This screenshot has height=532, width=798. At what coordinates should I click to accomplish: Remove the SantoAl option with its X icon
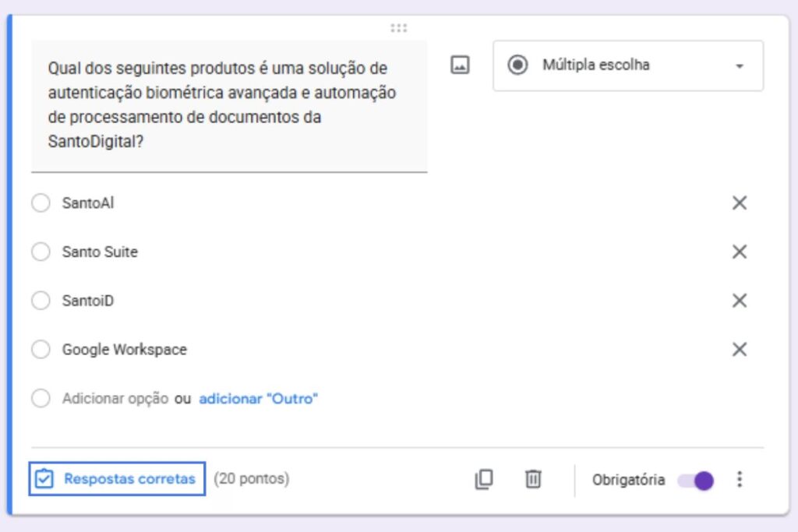[739, 203]
